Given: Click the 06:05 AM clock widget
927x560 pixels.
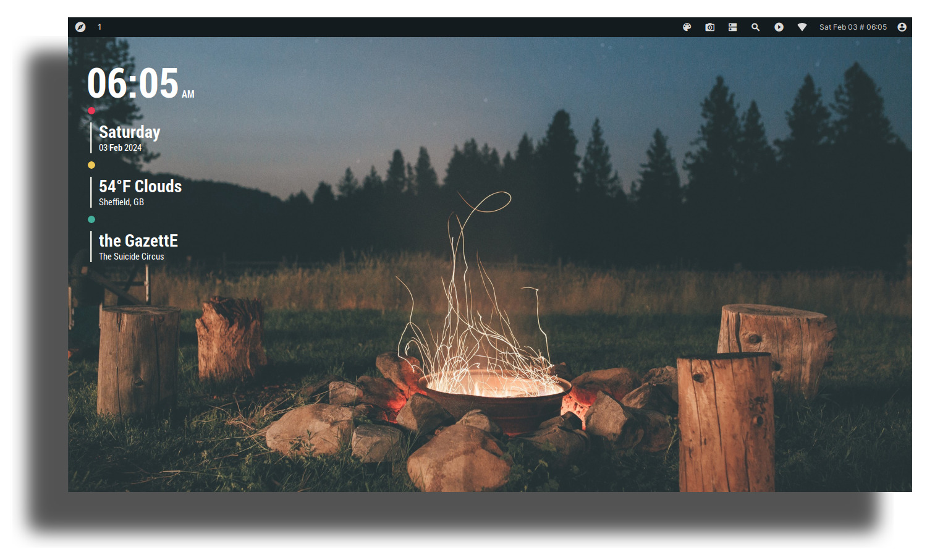Looking at the screenshot, I should point(141,83).
